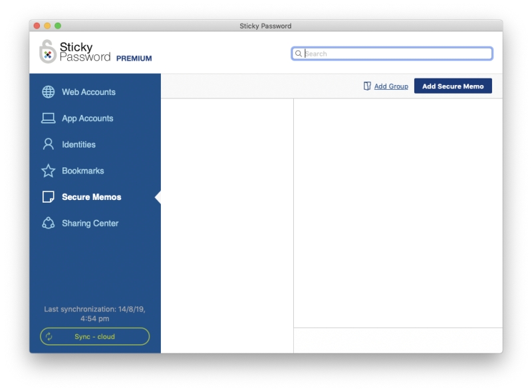Open the Web Accounts section
Image resolution: width=532 pixels, height=392 pixels.
(x=88, y=92)
